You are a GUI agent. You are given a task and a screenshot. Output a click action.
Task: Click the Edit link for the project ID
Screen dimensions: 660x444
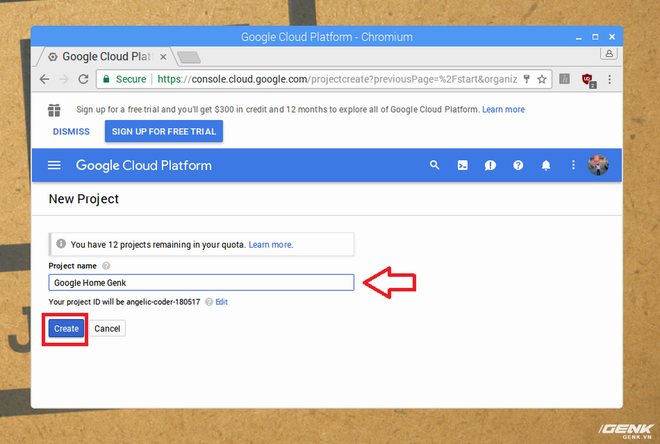[x=221, y=302]
